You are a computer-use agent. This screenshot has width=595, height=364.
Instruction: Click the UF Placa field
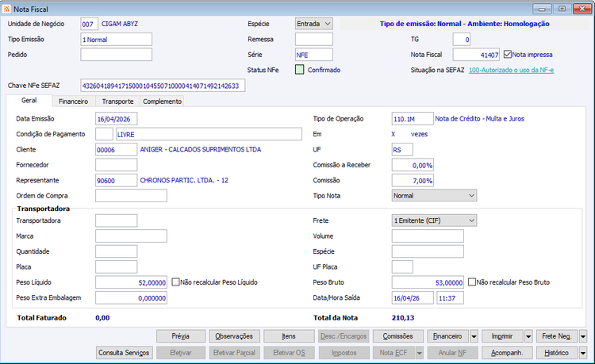point(402,266)
